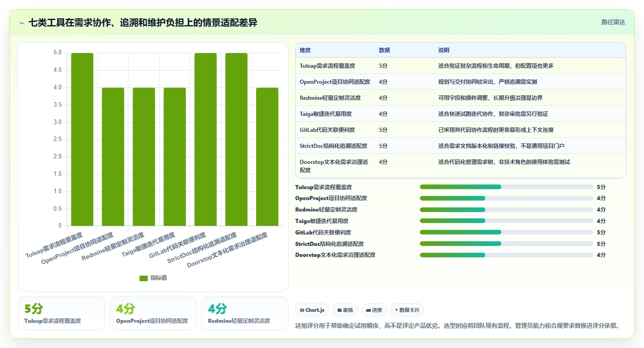Open the 5分 Tuleap需求流程覆盖度 data card
Screen dimensions: 644x348
coord(61,313)
